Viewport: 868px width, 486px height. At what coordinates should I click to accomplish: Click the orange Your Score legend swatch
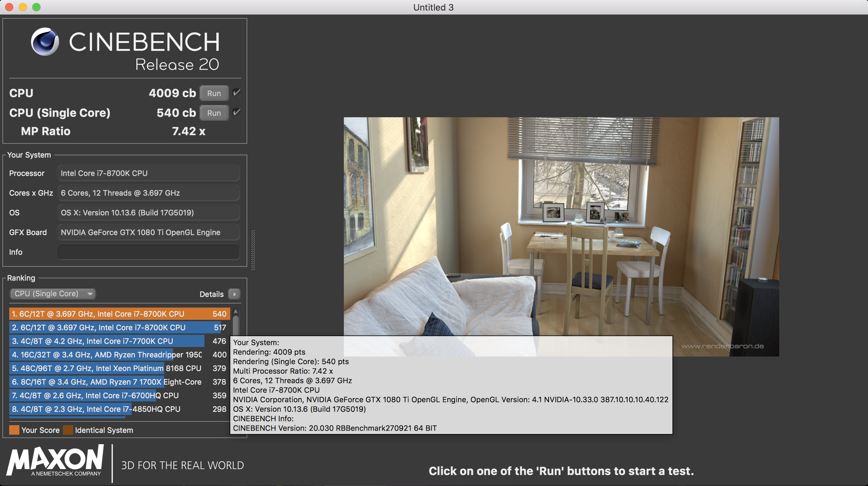click(x=14, y=430)
